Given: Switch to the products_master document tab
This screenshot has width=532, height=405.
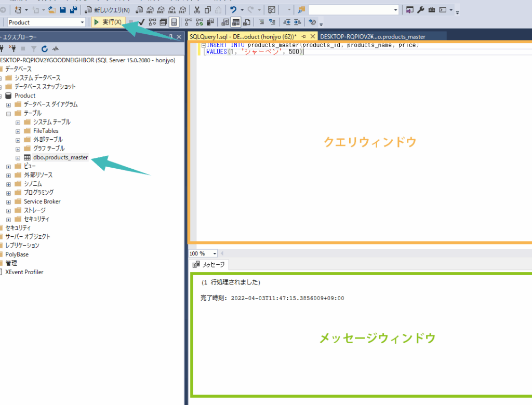Looking at the screenshot, I should (x=373, y=37).
